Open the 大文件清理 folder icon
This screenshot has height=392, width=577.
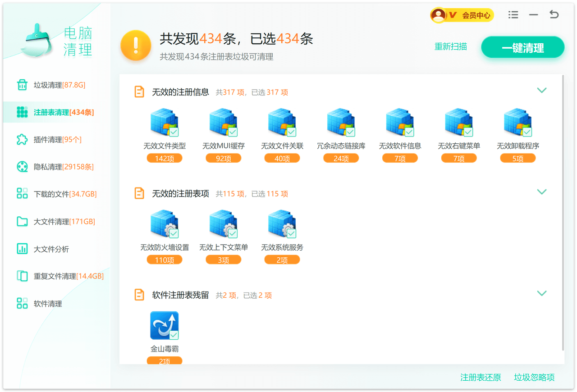(22, 221)
